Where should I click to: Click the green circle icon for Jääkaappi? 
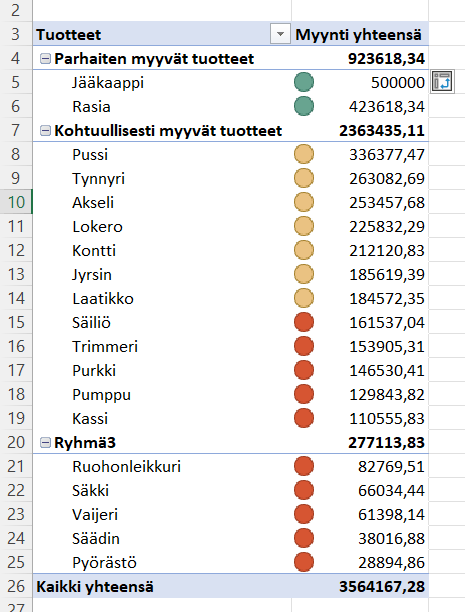click(304, 82)
